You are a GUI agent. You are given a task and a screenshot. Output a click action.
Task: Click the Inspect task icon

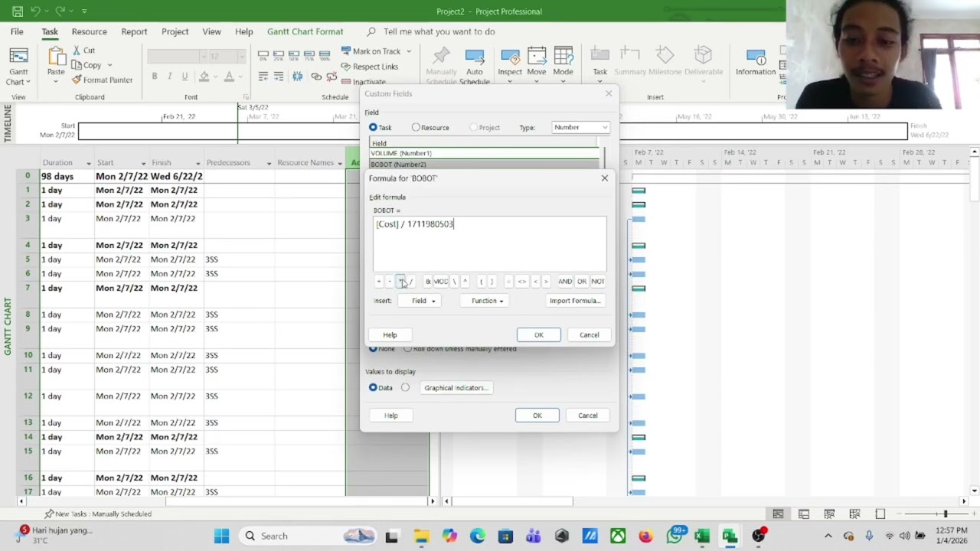(x=510, y=57)
